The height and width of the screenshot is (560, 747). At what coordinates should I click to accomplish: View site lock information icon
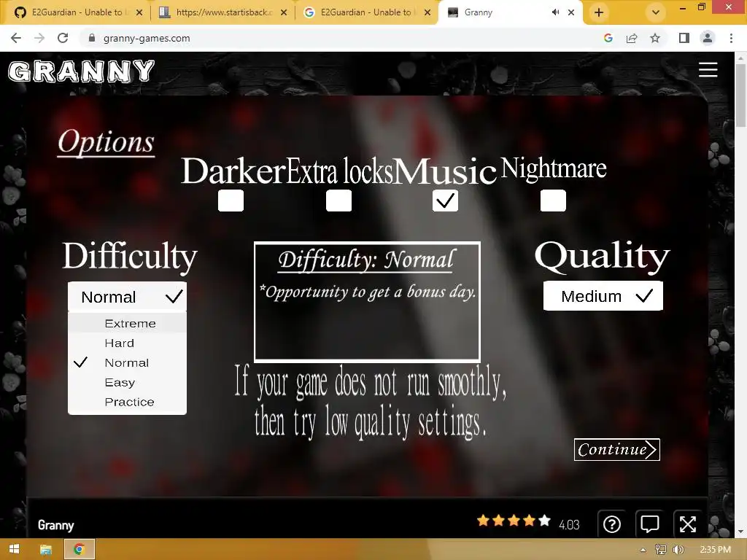click(x=92, y=38)
